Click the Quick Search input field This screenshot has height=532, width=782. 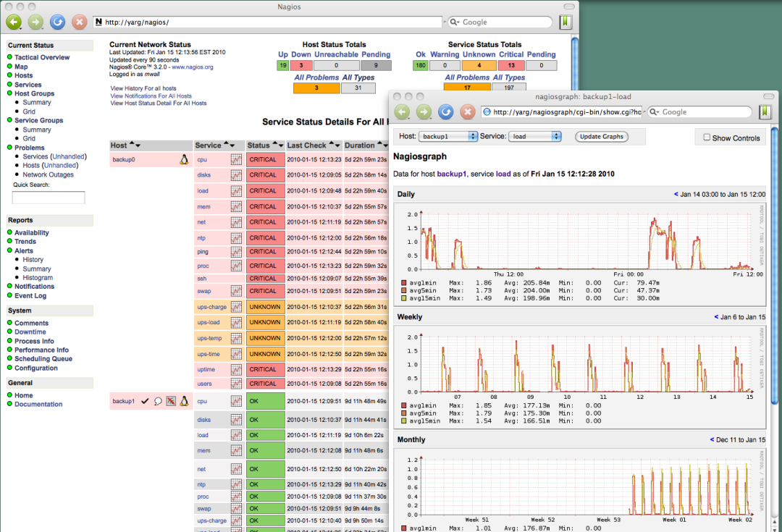pyautogui.click(x=49, y=198)
